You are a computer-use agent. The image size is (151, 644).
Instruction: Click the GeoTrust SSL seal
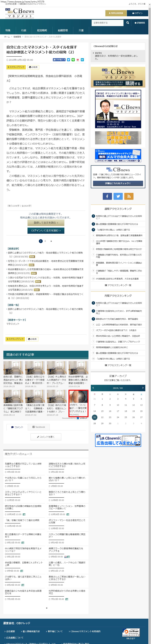point(131,632)
